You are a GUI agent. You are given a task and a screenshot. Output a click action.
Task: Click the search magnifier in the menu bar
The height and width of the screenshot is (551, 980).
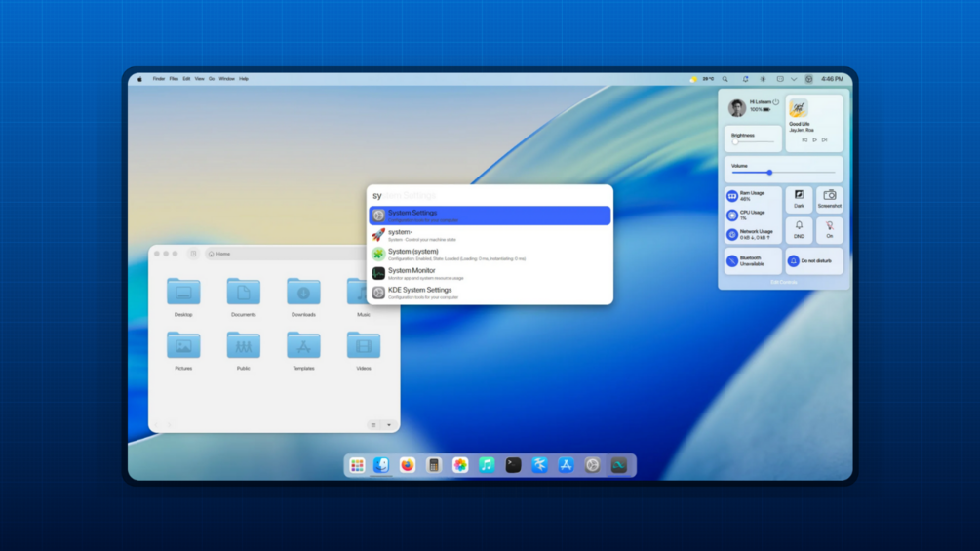(x=725, y=79)
